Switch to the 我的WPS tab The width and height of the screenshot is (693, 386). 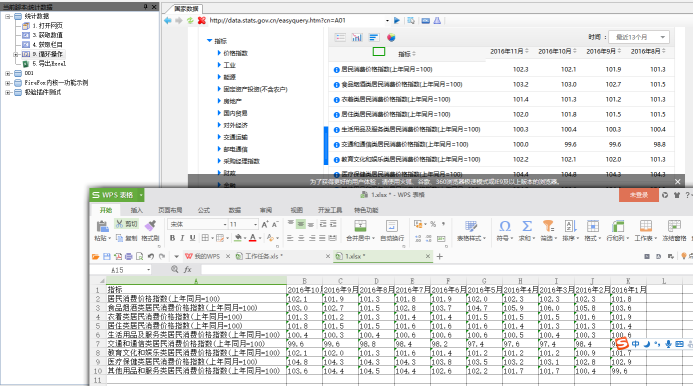click(206, 256)
